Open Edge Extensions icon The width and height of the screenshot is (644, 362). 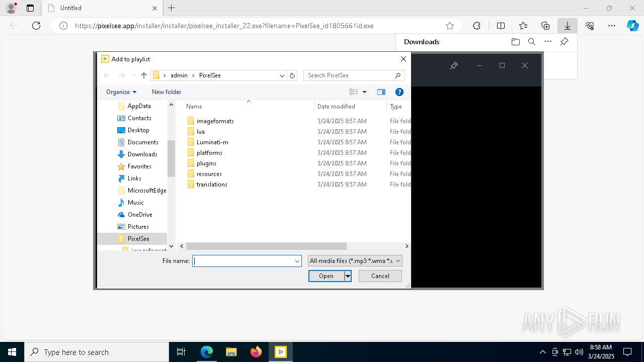pos(476,26)
